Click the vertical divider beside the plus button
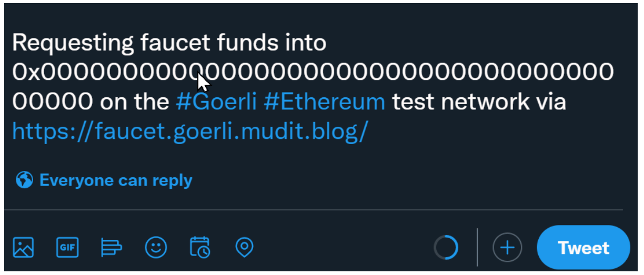644x275 pixels. (x=477, y=247)
